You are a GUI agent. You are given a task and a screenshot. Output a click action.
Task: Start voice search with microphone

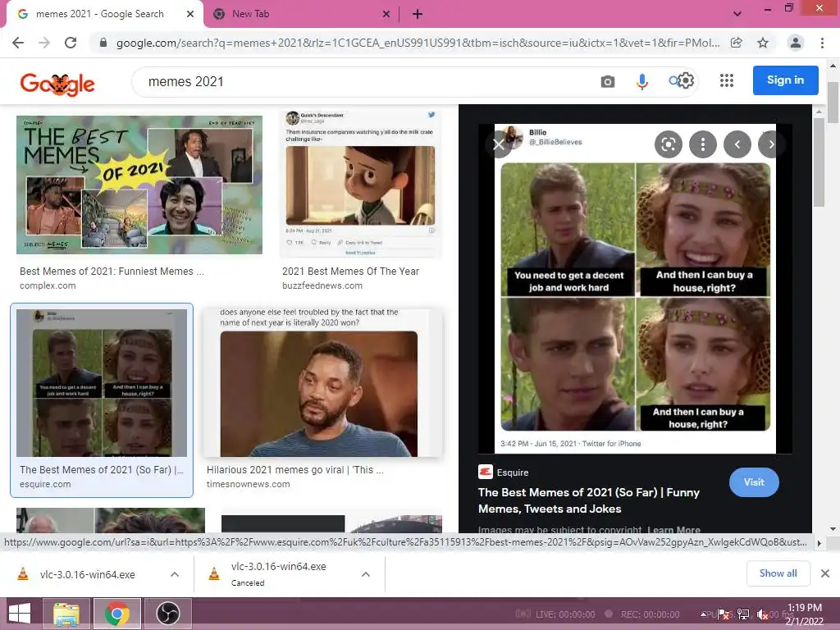point(641,81)
